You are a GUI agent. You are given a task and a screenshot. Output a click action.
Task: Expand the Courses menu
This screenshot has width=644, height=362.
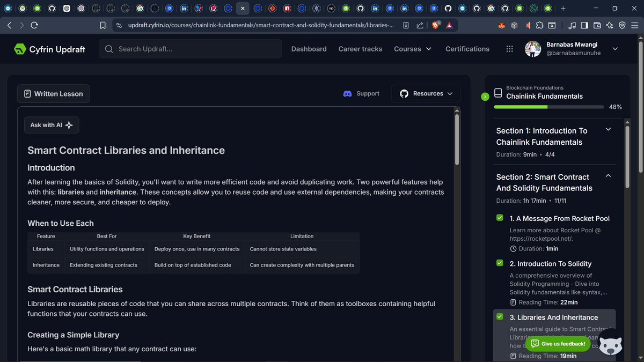[x=413, y=49]
